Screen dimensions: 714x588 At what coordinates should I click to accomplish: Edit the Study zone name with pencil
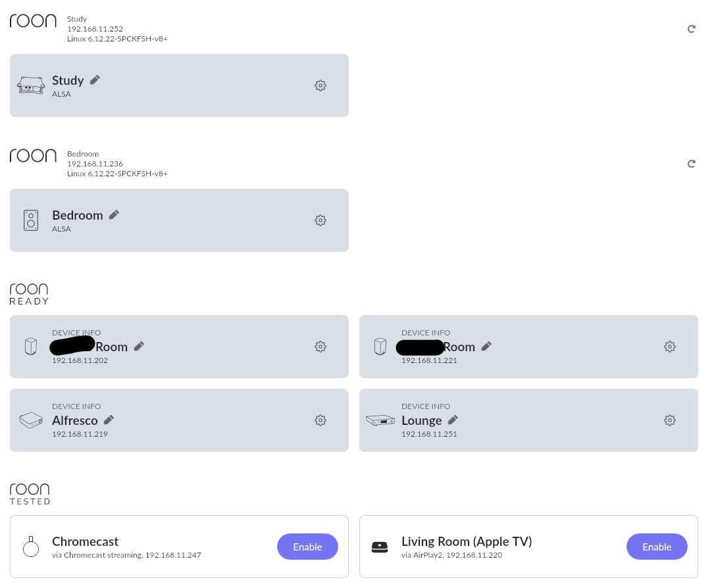(95, 80)
